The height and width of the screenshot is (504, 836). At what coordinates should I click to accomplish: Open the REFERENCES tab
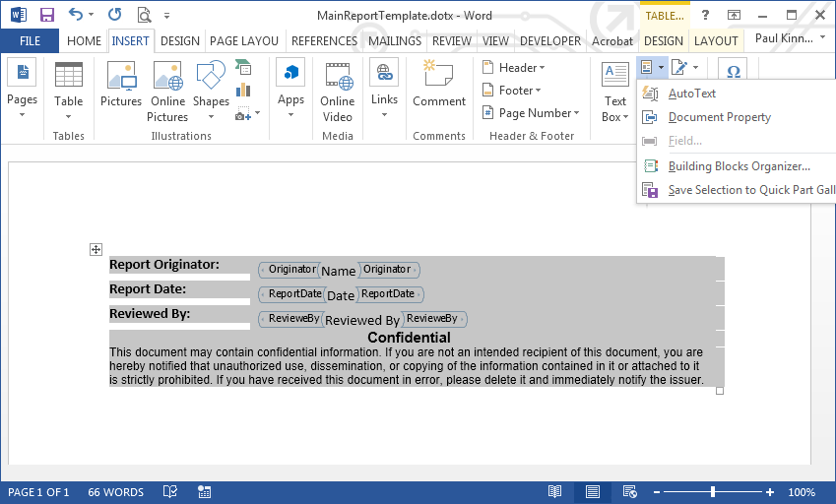point(324,41)
